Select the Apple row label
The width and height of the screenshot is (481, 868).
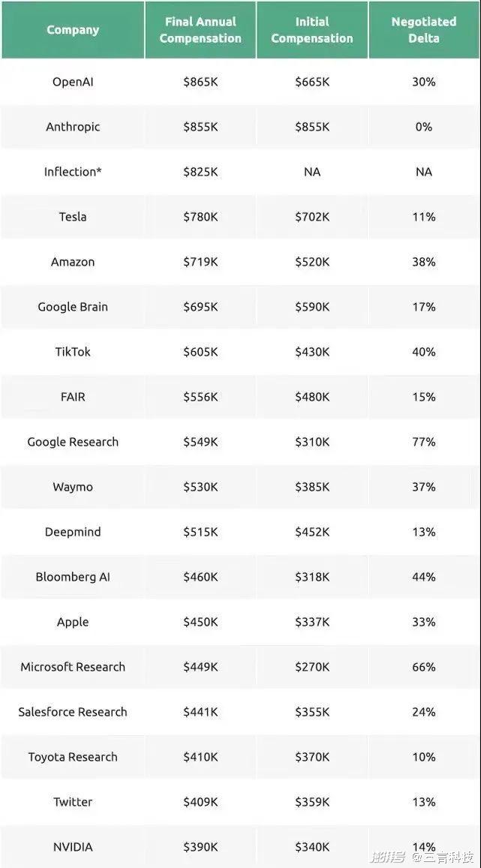(73, 622)
